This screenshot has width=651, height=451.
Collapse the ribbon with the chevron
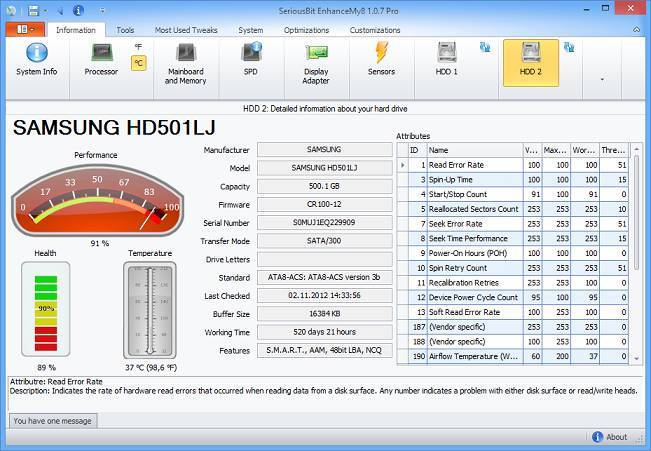pos(636,30)
